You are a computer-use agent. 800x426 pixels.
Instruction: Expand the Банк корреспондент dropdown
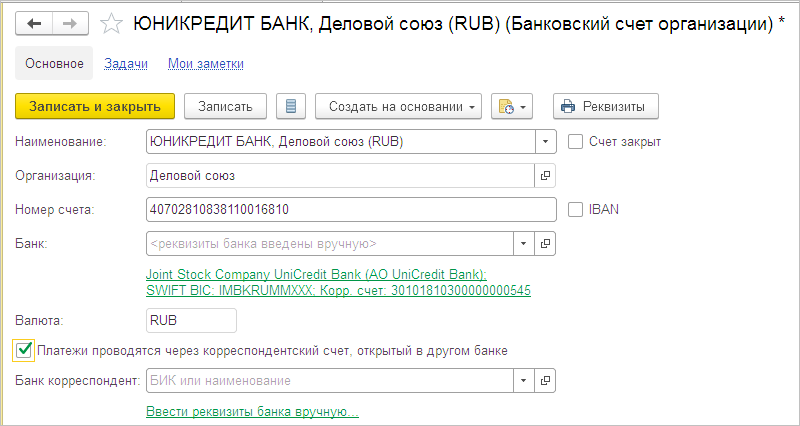[525, 381]
